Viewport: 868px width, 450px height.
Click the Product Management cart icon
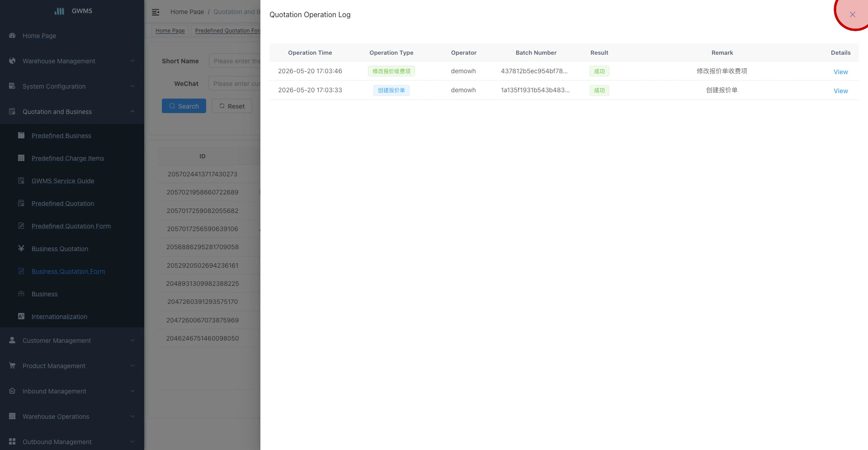(x=12, y=365)
